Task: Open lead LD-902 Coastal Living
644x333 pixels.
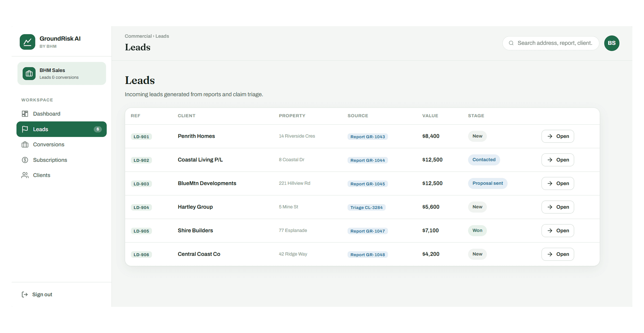Action: (x=558, y=160)
